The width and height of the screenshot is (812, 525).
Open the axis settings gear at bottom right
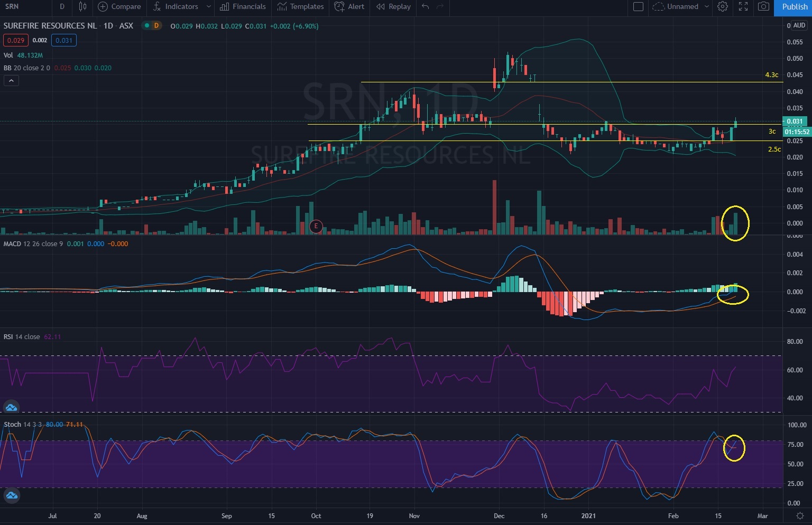tap(800, 516)
